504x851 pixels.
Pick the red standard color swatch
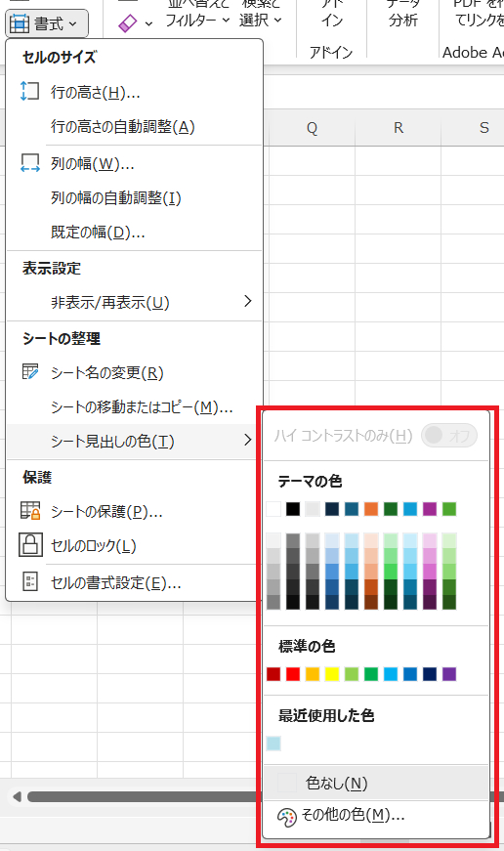click(x=293, y=674)
